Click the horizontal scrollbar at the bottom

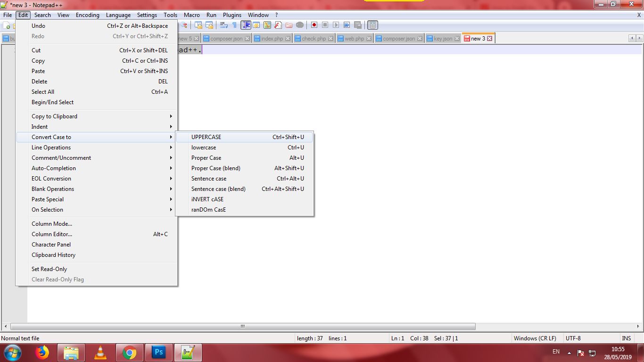coord(242,326)
